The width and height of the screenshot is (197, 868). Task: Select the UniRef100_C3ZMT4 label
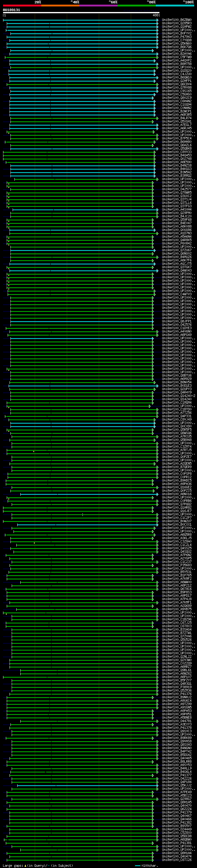(x=176, y=446)
